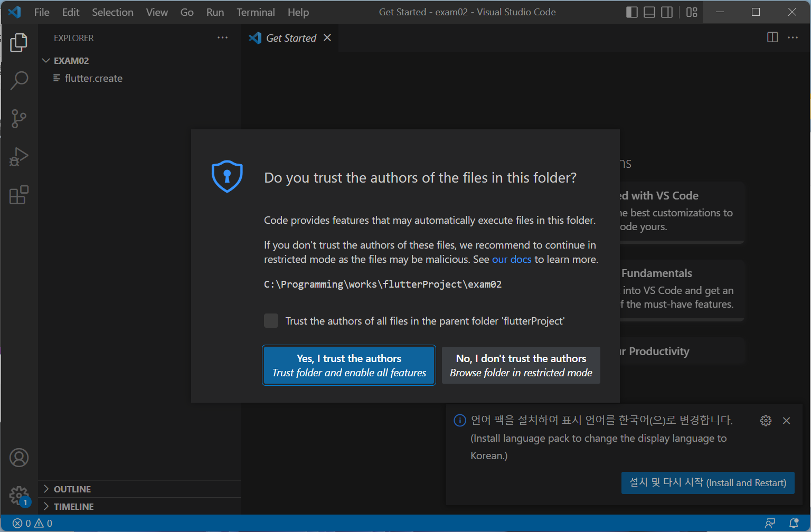Check trust parent folder 'flutterProject' checkbox
The width and height of the screenshot is (811, 532).
[271, 320]
